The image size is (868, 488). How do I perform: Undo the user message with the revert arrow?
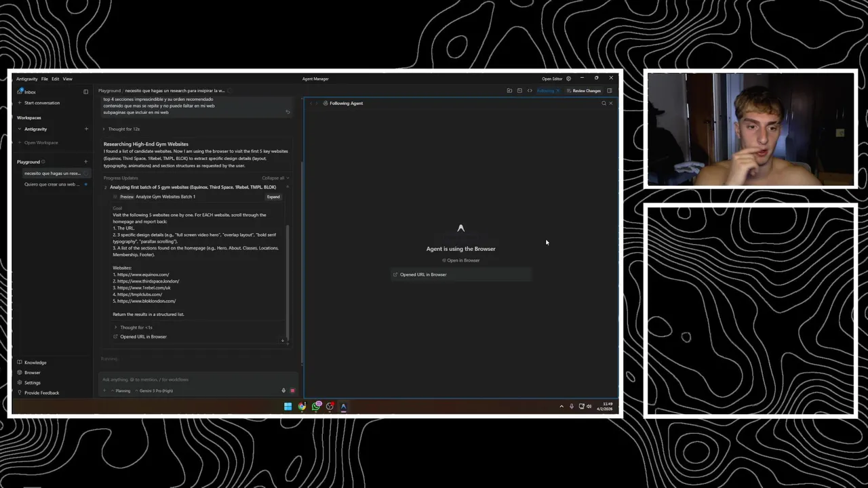(x=288, y=112)
